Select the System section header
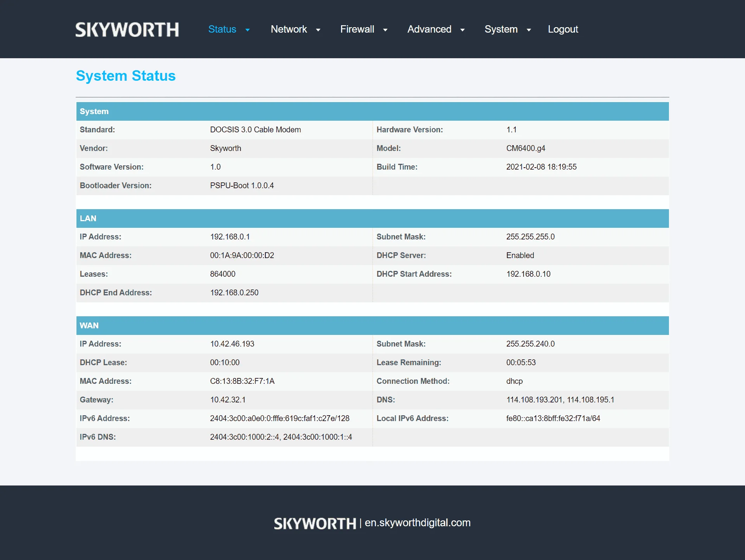Screen dimensions: 745x560 point(372,111)
